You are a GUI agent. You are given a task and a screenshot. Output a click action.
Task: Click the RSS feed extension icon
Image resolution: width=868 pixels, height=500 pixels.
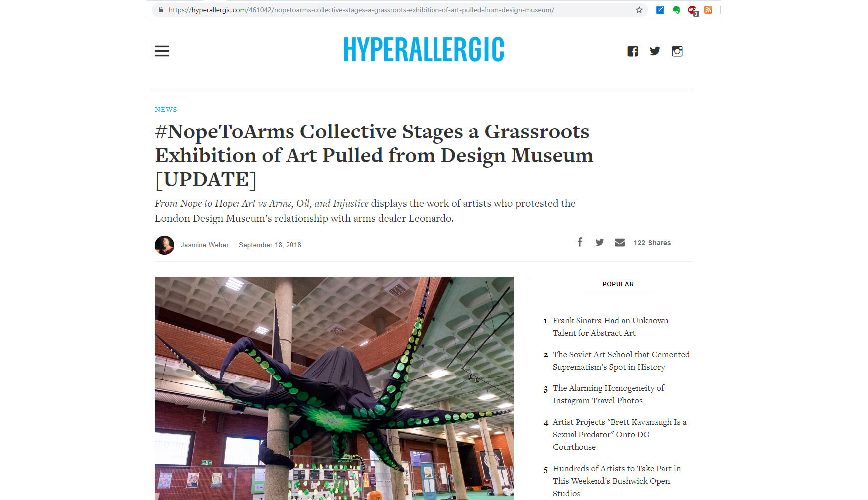coord(708,10)
